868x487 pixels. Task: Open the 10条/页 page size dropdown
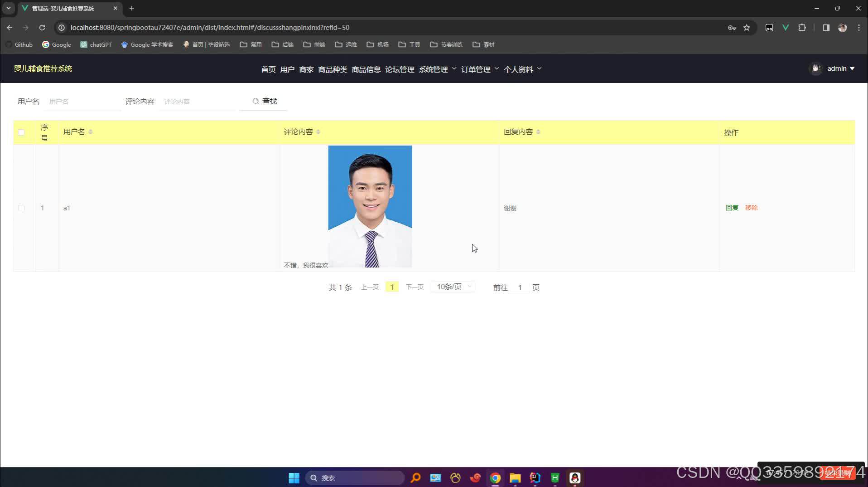(453, 287)
